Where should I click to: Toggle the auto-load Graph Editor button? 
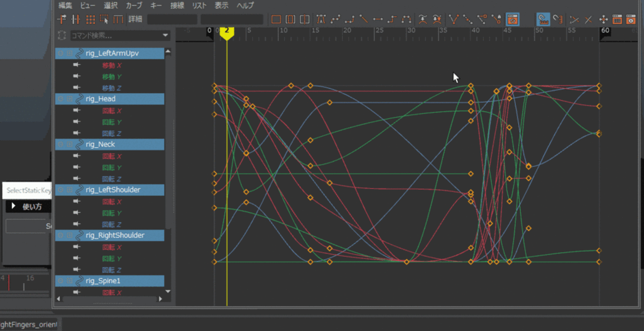pos(513,19)
